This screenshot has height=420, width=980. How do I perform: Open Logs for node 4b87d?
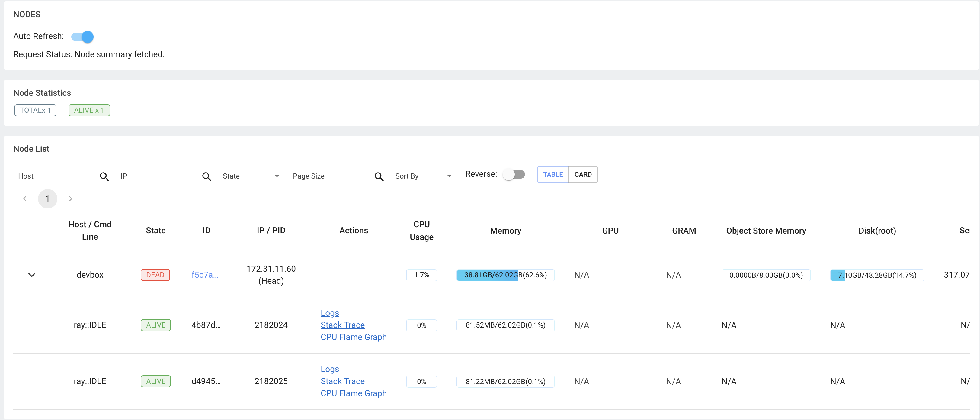pyautogui.click(x=329, y=313)
